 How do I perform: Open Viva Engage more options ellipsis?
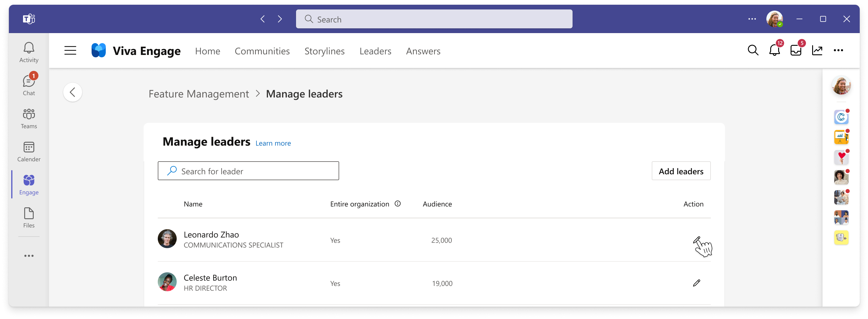pos(838,50)
